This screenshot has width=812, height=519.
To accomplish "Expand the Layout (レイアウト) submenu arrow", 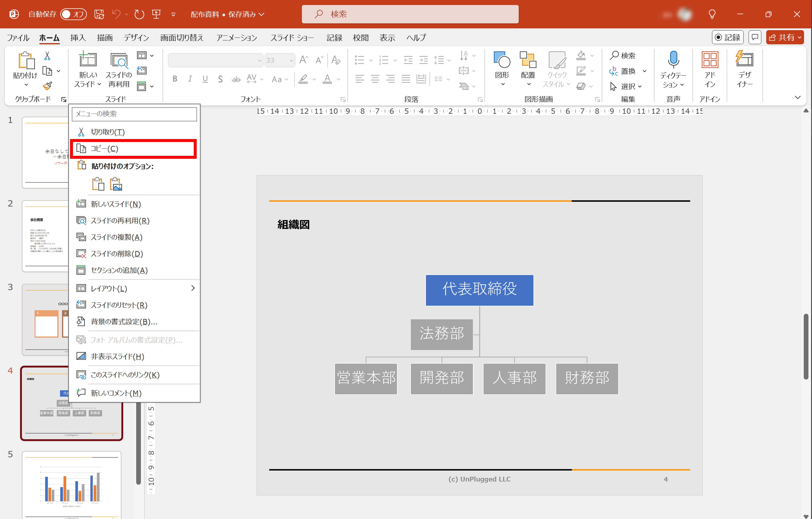I will click(x=193, y=288).
